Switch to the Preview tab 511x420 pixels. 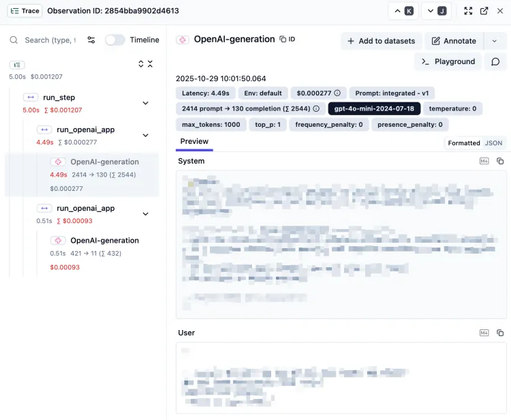click(x=194, y=142)
